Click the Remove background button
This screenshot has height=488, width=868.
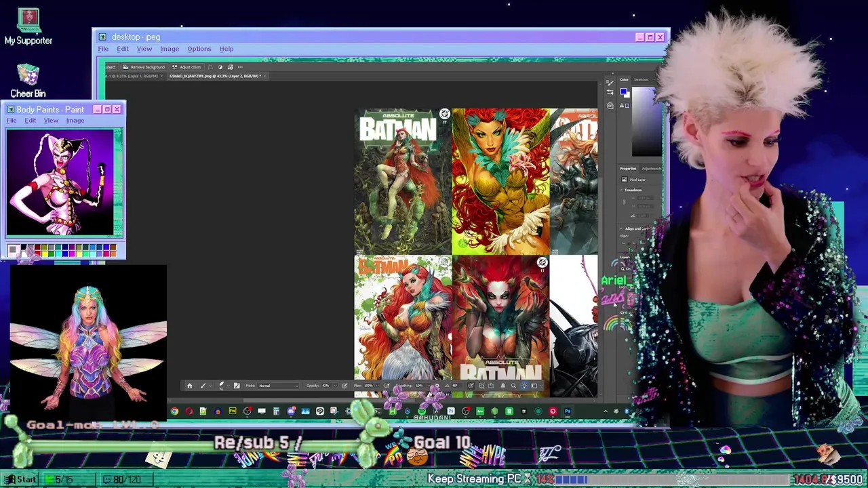tap(144, 67)
